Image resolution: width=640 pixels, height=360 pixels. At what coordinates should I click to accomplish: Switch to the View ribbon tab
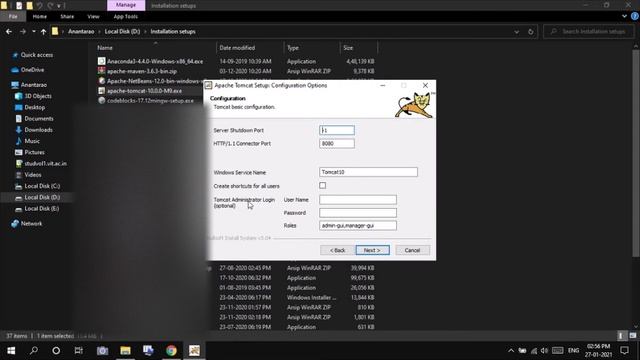(x=93, y=17)
